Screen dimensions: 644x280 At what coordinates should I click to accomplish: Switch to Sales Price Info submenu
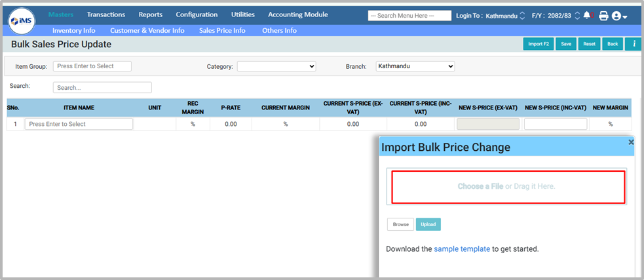(x=222, y=30)
